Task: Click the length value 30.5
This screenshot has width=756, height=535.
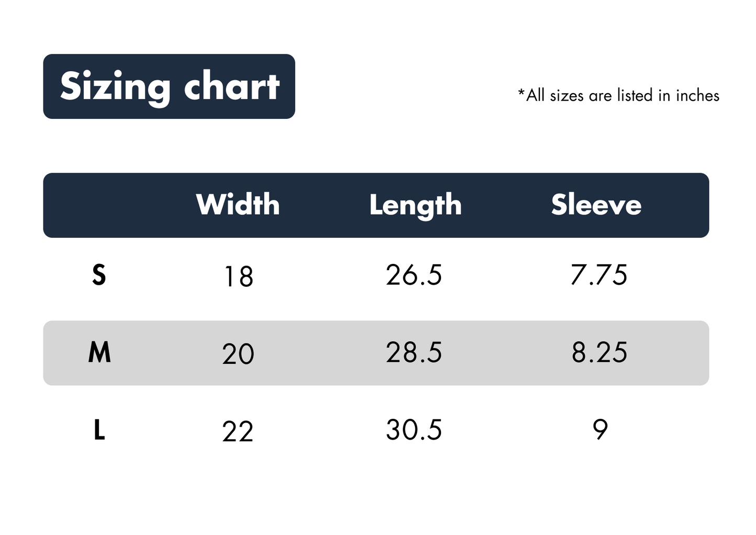Action: tap(414, 430)
